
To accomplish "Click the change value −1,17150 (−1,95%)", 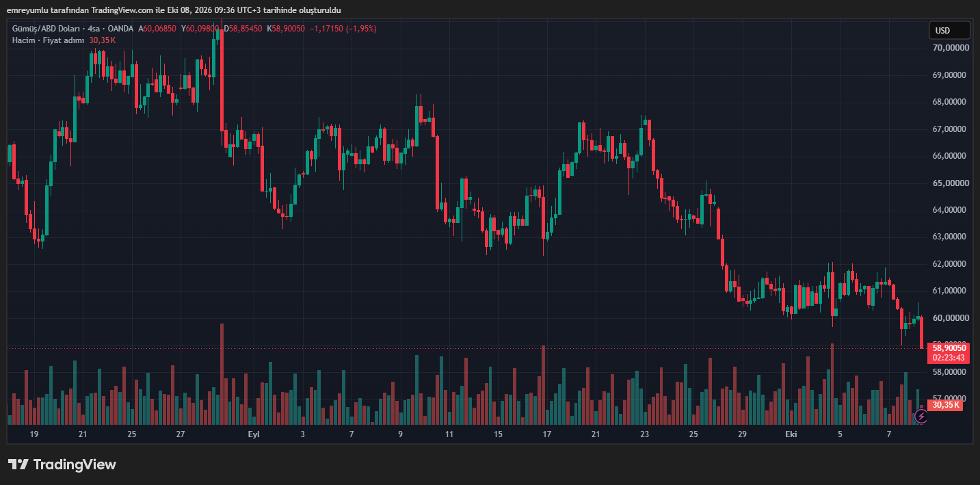I will coord(343,29).
